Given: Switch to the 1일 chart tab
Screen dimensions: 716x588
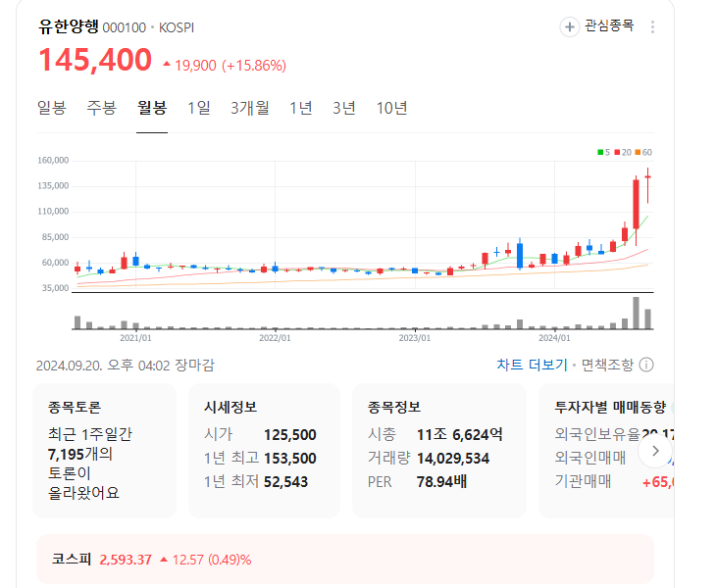Looking at the screenshot, I should pyautogui.click(x=199, y=109).
